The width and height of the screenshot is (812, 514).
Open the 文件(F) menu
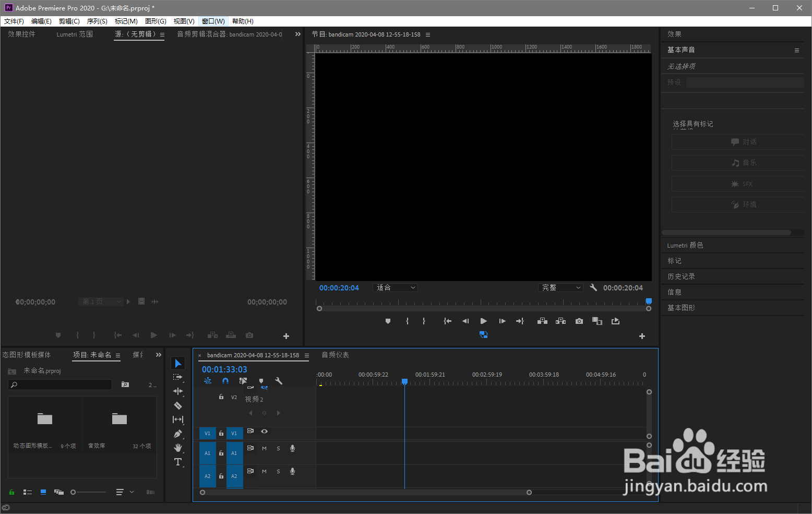14,21
